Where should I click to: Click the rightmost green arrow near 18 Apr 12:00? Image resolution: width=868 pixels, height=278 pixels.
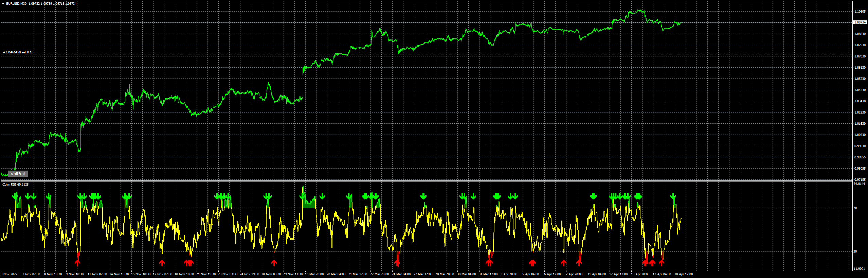673,196
